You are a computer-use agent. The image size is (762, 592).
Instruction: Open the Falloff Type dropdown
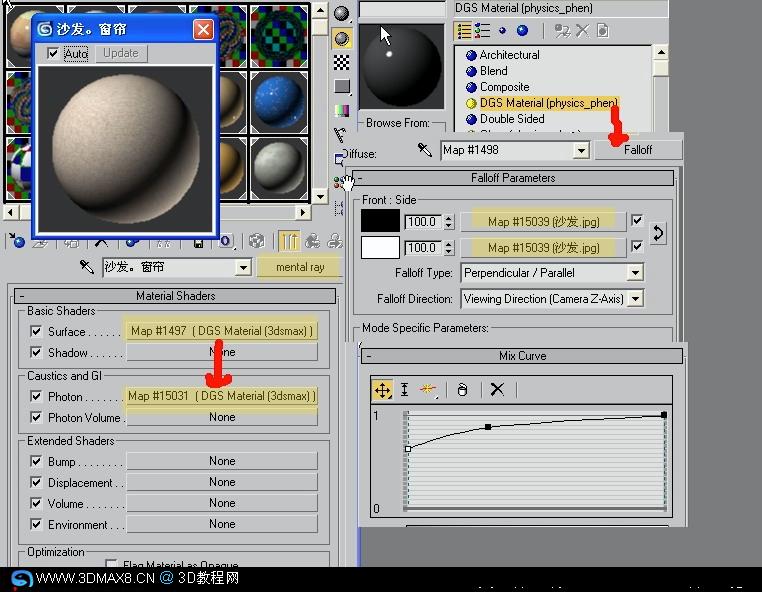coord(635,273)
